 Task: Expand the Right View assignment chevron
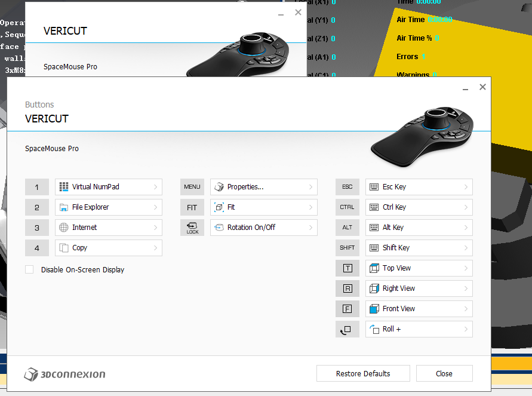point(466,288)
